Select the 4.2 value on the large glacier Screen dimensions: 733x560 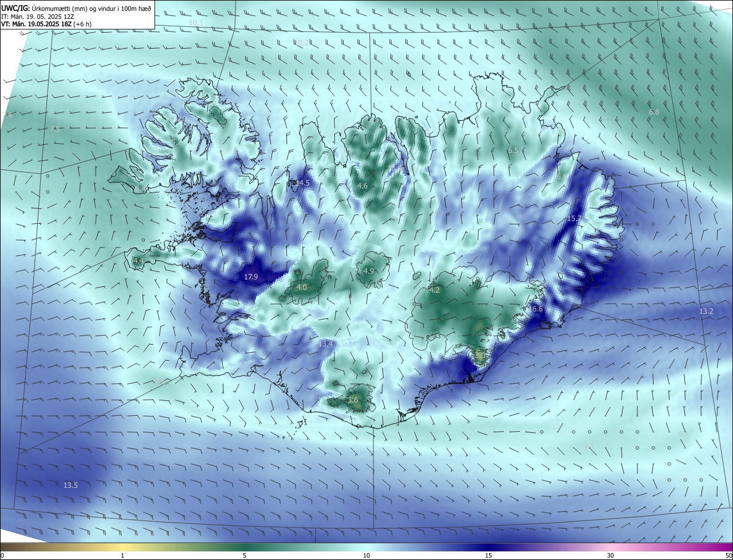[435, 290]
